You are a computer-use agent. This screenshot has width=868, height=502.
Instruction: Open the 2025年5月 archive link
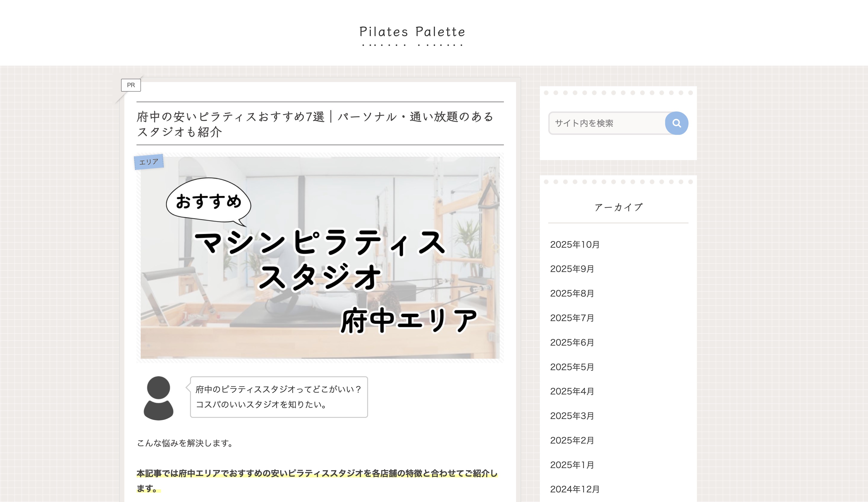click(x=572, y=367)
